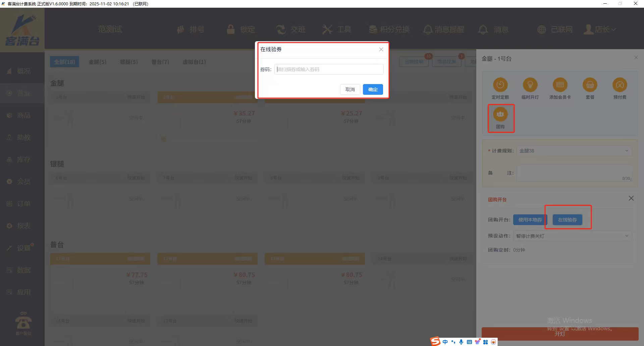This screenshot has width=644, height=346.
Task: Select the 添加会员卡 card icon
Action: coord(560,85)
